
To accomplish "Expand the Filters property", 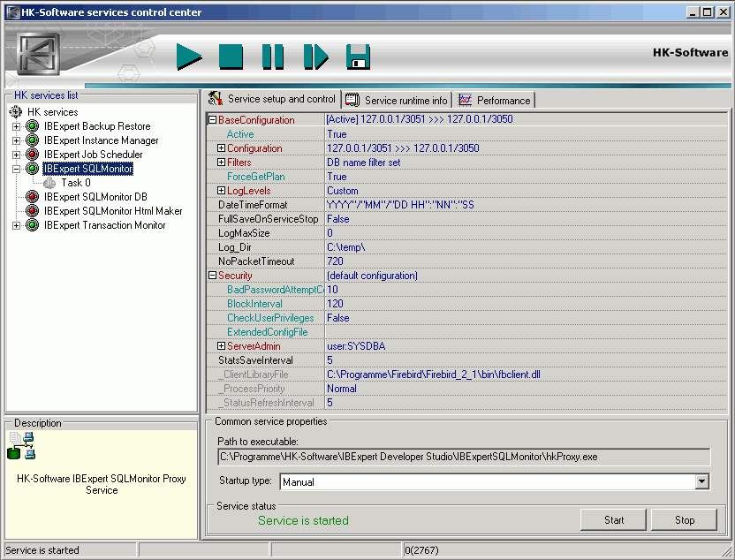I will point(221,163).
